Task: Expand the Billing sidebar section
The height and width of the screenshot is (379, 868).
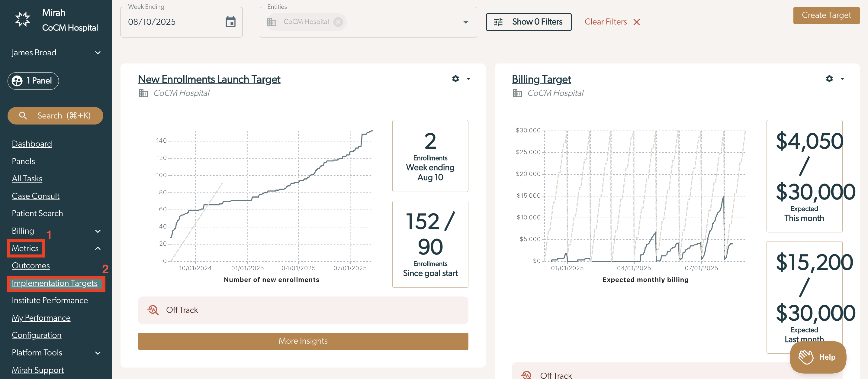Action: pos(98,231)
